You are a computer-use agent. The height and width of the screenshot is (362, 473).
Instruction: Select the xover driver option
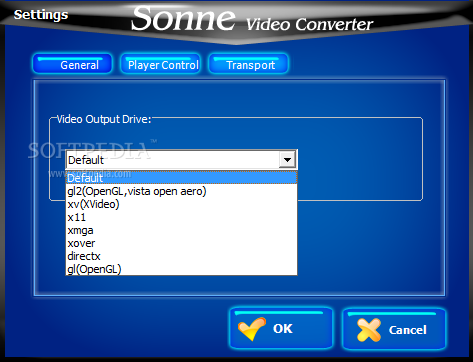point(181,243)
